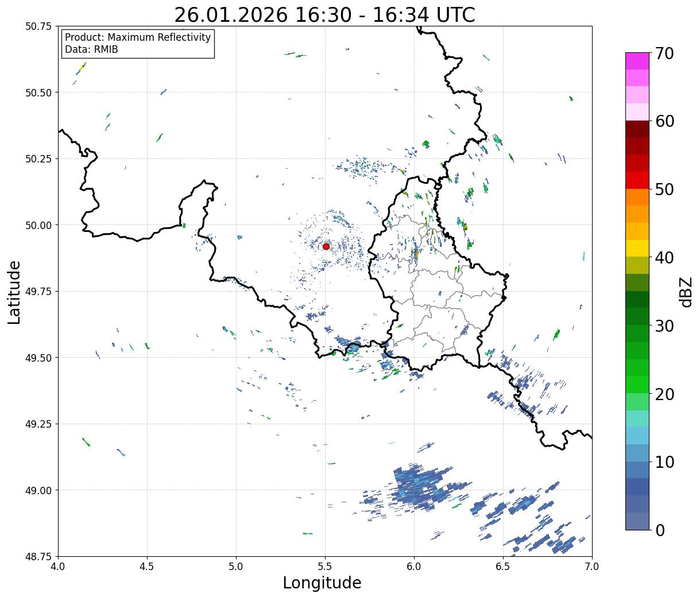Screen dimensions: 700x597
Task: Click the longitude tick label 6.5
Action: [x=503, y=567]
